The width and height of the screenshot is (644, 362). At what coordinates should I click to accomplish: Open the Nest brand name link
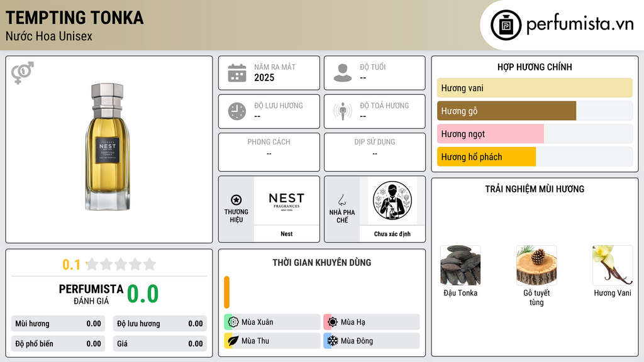point(287,234)
